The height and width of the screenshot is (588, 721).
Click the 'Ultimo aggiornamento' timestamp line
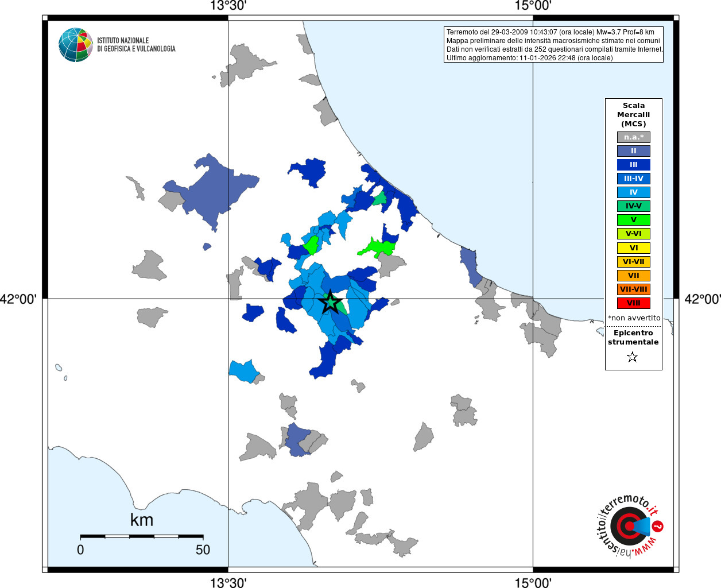pos(530,58)
